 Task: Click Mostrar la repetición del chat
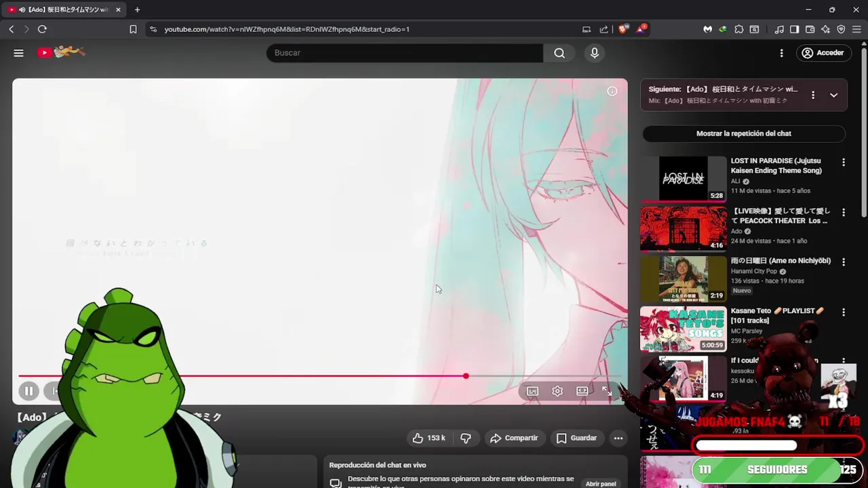point(744,134)
